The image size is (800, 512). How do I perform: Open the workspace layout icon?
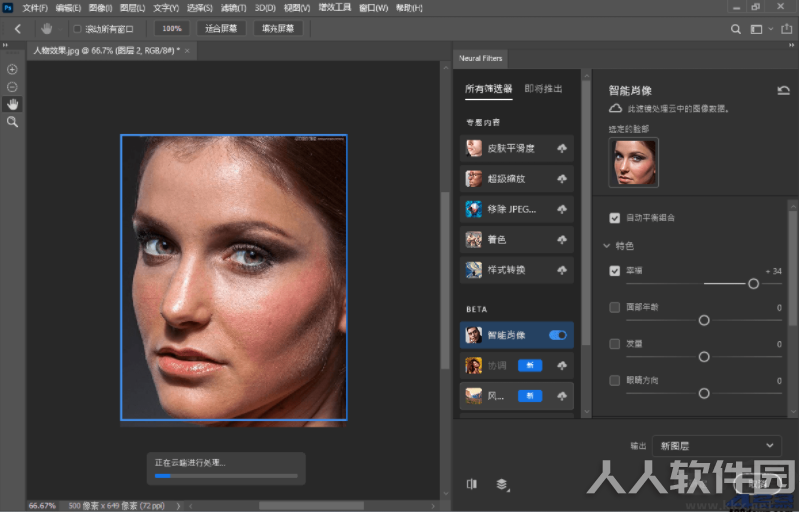(x=756, y=30)
